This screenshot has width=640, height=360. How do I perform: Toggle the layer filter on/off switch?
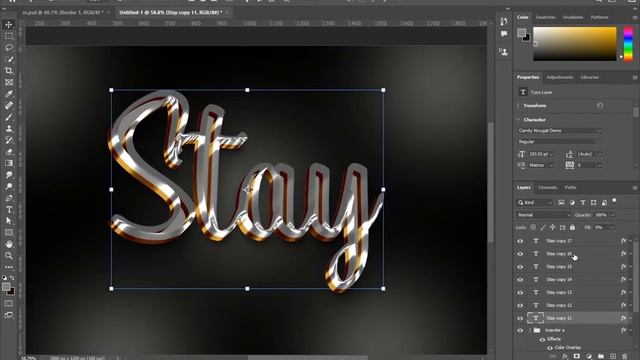[614, 201]
